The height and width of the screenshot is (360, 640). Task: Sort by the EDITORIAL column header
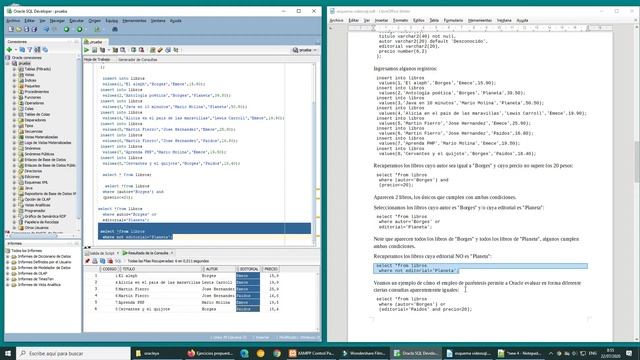click(x=248, y=269)
